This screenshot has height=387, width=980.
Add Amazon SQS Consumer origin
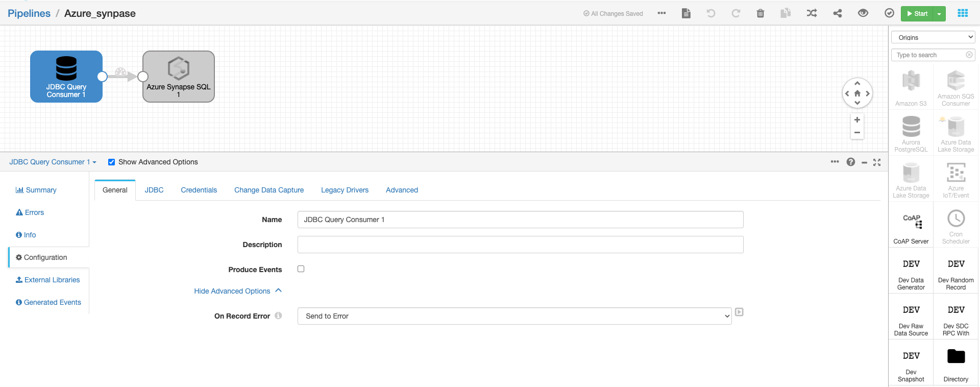[956, 87]
